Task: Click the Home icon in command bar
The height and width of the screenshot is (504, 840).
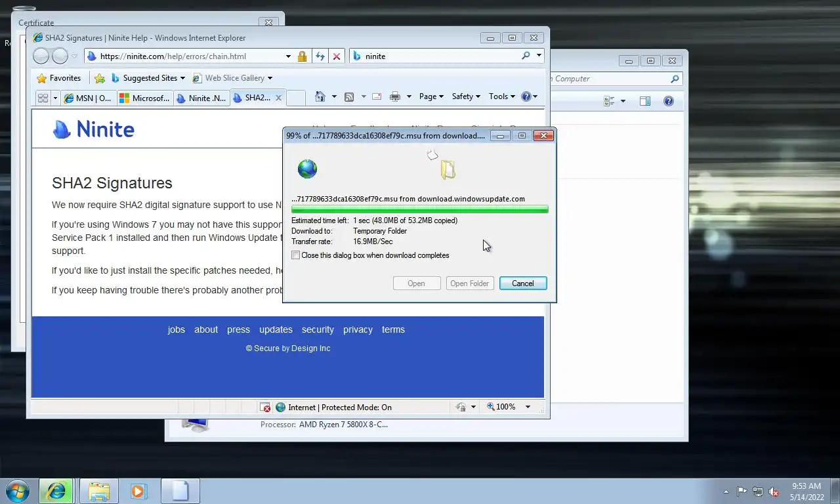Action: coord(320,96)
